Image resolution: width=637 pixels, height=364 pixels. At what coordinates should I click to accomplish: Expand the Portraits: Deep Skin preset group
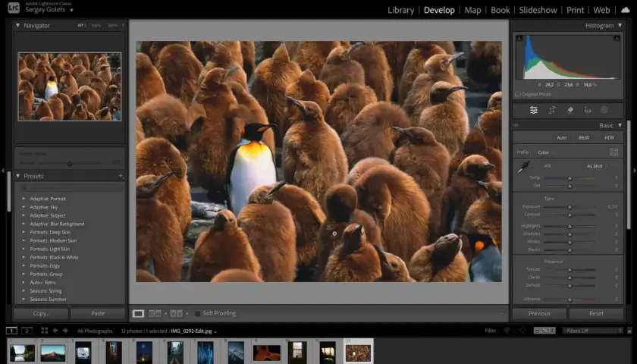tap(24, 232)
